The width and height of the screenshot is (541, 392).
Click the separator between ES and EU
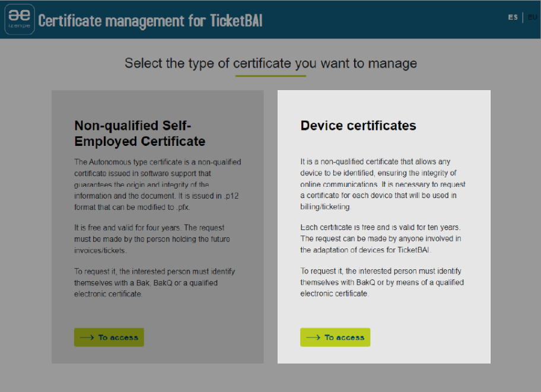[x=523, y=17]
